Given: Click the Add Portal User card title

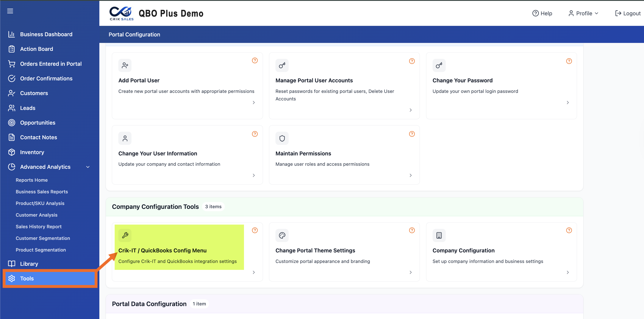Looking at the screenshot, I should click(x=139, y=80).
